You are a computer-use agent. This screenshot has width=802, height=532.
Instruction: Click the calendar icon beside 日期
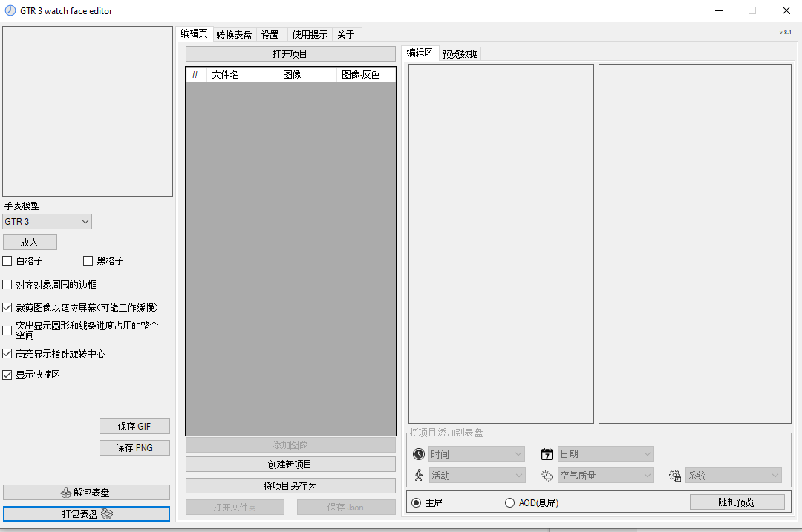(x=547, y=454)
